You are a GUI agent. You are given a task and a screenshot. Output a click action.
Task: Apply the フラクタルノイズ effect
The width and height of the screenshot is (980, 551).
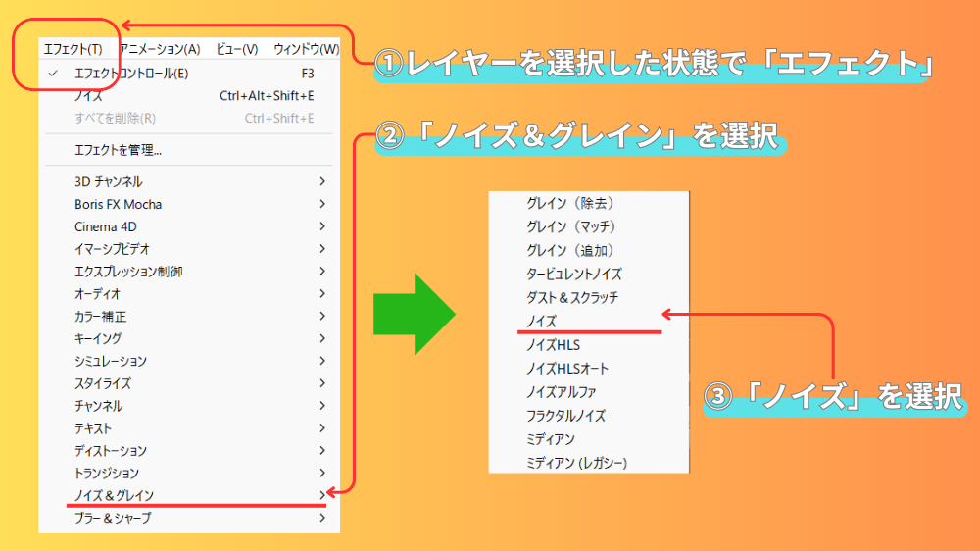565,416
